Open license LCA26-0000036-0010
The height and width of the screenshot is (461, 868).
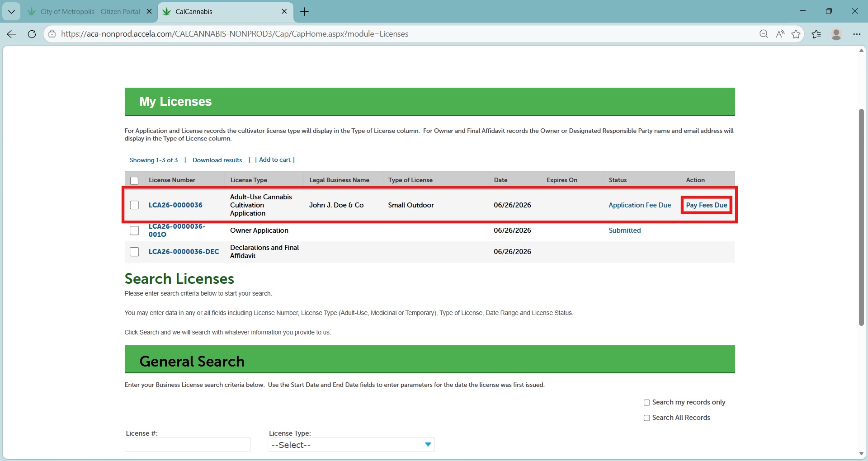coord(177,230)
